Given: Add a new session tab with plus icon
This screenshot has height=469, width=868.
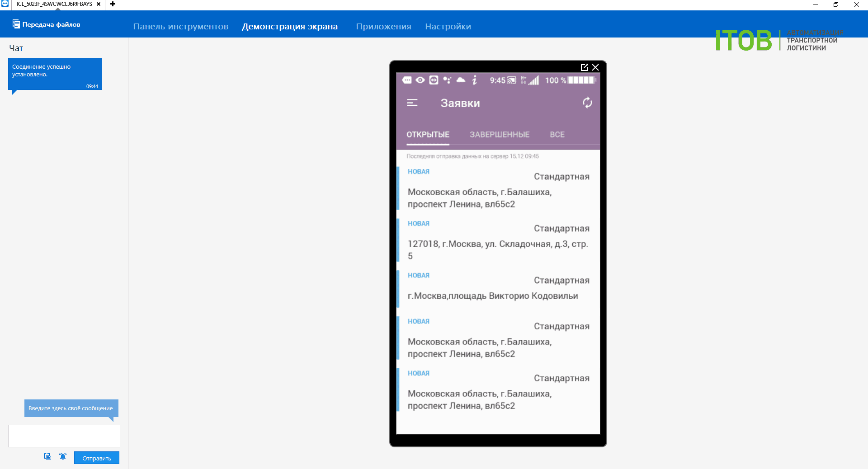Looking at the screenshot, I should pyautogui.click(x=113, y=4).
